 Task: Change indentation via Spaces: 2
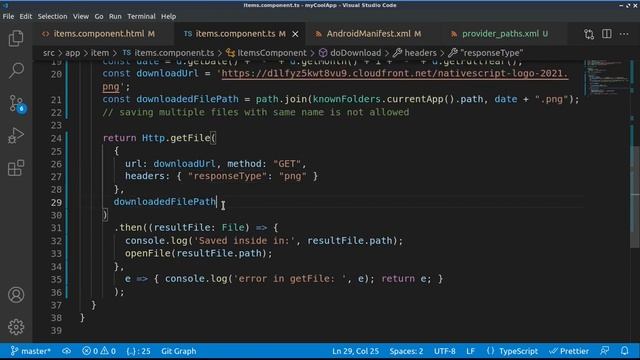(x=406, y=351)
